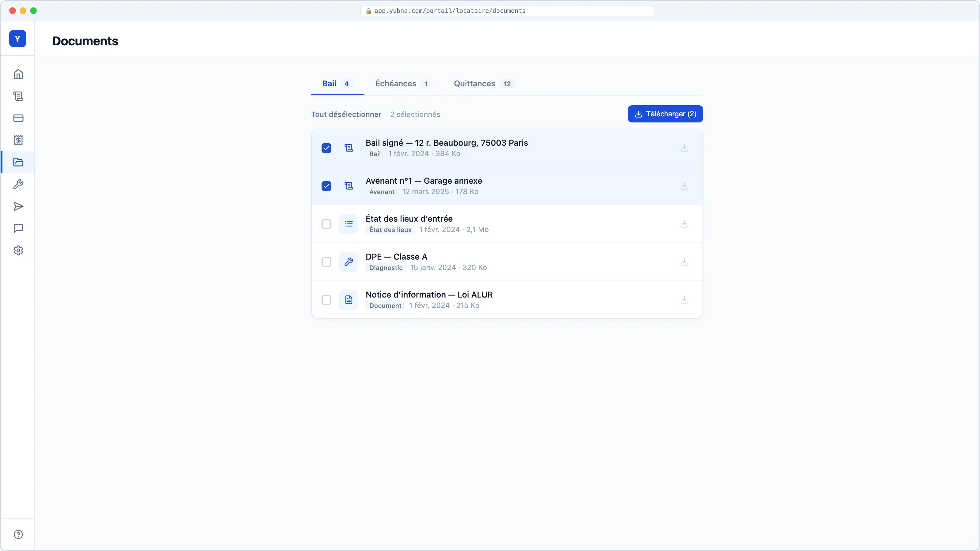Download Notice d'information Loi ALUR icon
Screen dimensions: 980x551
(684, 300)
